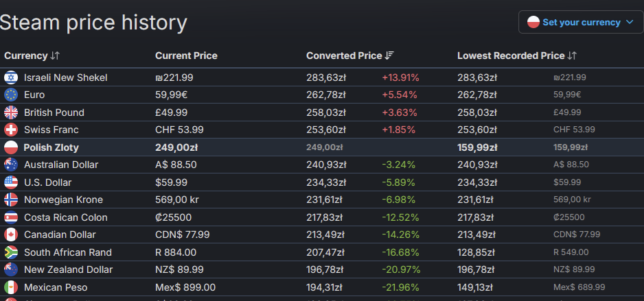Image resolution: width=644 pixels, height=301 pixels.
Task: Click the +5.54% difference value
Action: pos(399,95)
